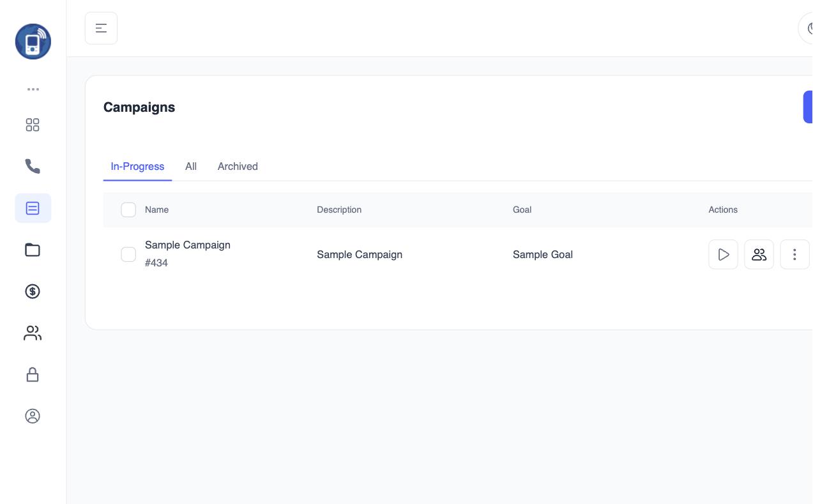The image size is (813, 504).
Task: Open more options for Sample Campaign
Action: [x=794, y=254]
